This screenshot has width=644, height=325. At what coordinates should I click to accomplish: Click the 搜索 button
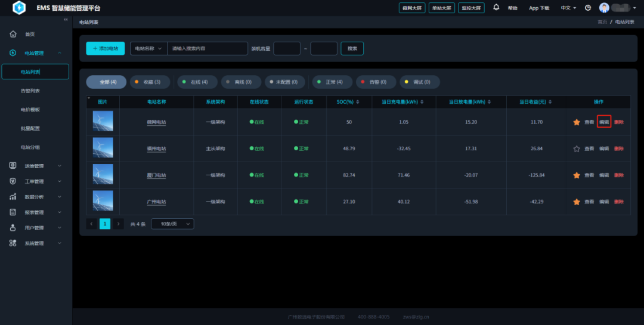coord(352,48)
